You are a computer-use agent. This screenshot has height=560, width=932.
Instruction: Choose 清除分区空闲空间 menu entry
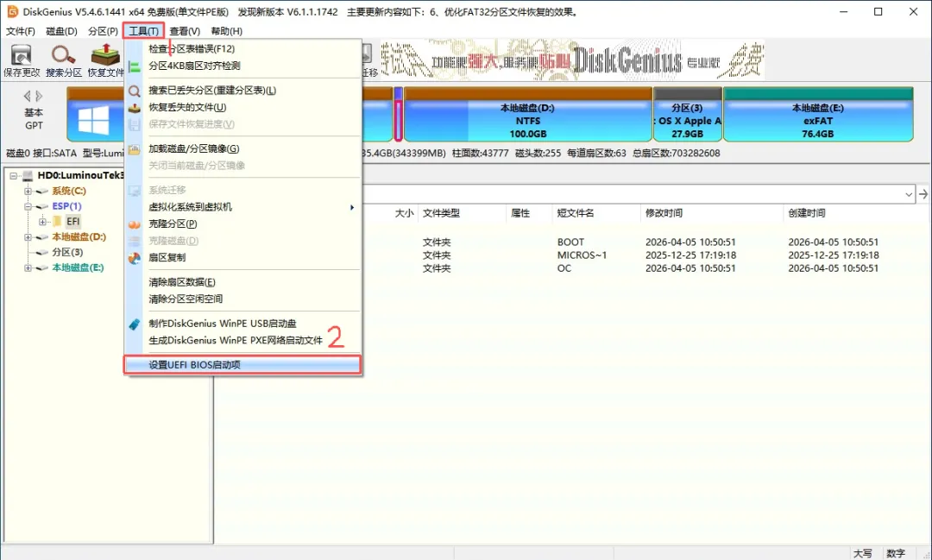pyautogui.click(x=243, y=299)
